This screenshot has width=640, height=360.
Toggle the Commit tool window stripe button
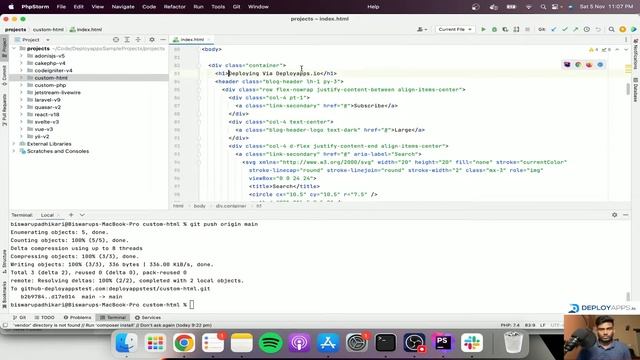pos(4,75)
